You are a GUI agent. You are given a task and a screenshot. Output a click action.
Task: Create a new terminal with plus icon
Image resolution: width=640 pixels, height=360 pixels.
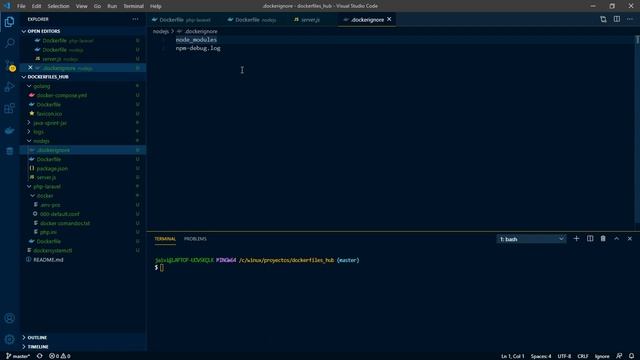[576, 239]
